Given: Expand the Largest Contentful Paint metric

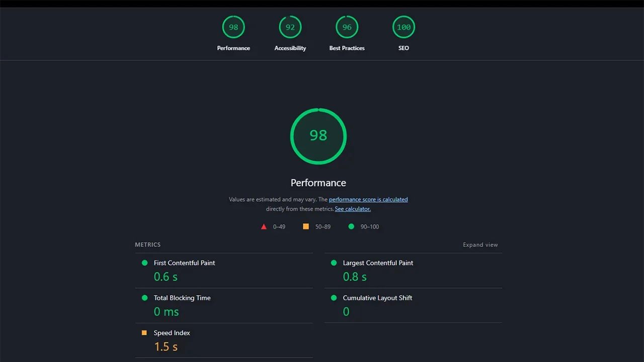Looking at the screenshot, I should 413,270.
